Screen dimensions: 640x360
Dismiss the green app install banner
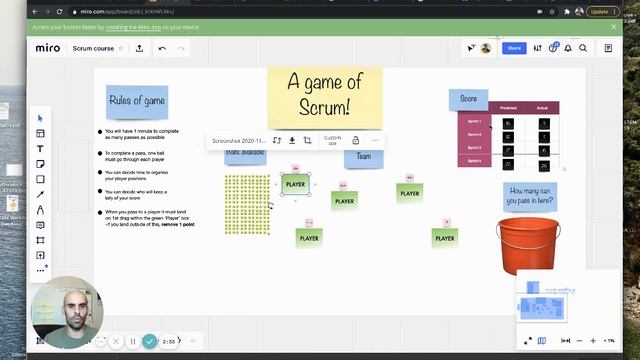coord(613,27)
